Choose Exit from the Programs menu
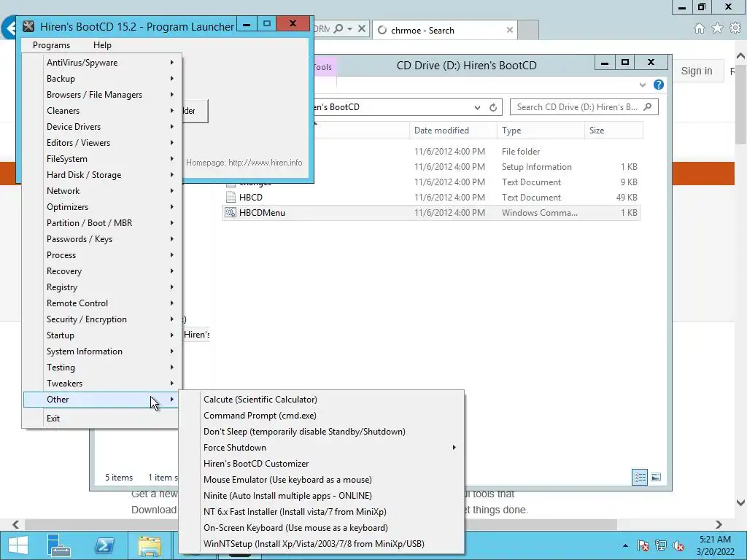The width and height of the screenshot is (747, 560). coord(101,418)
